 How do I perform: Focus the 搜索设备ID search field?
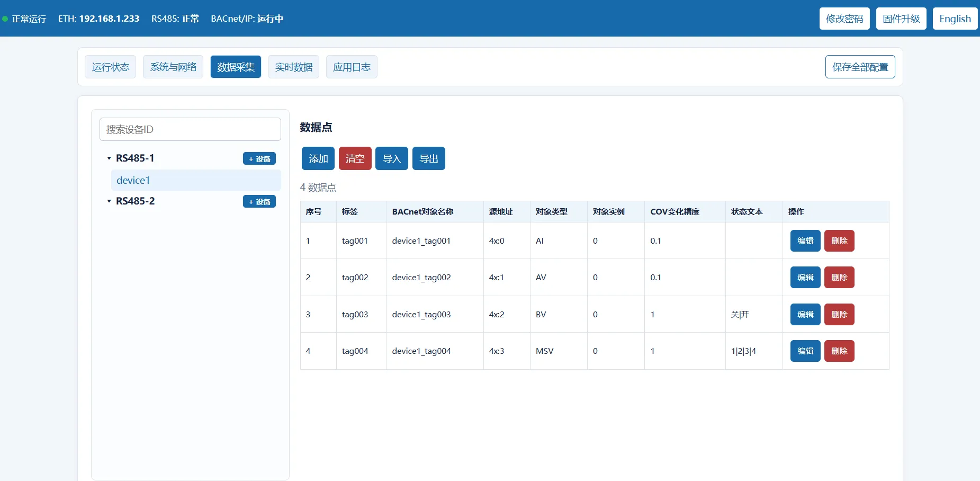[x=190, y=129]
